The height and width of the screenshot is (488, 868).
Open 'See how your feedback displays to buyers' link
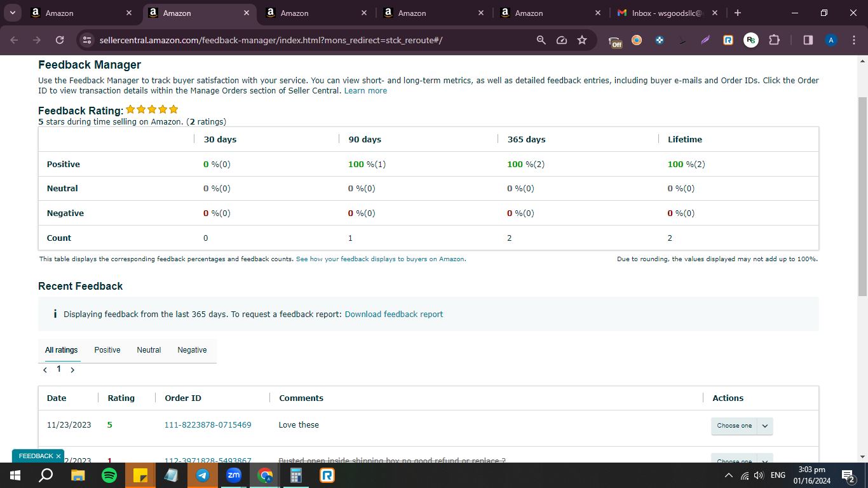[381, 259]
